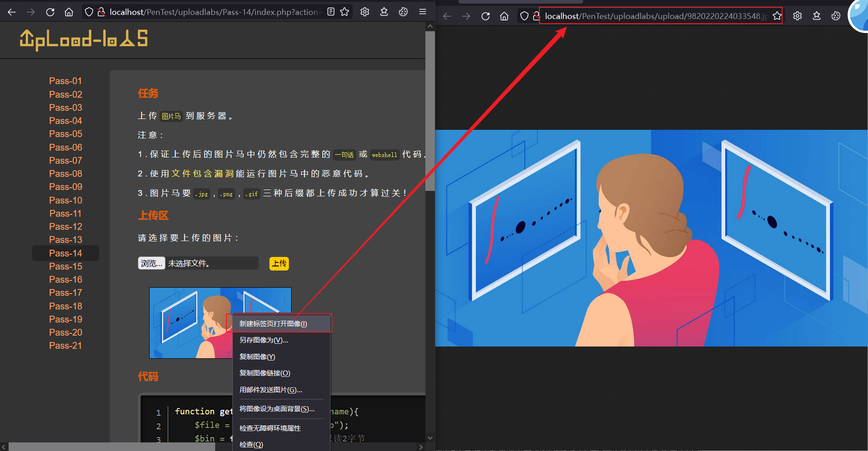Choose 复制图像 in context menu

(x=282, y=356)
